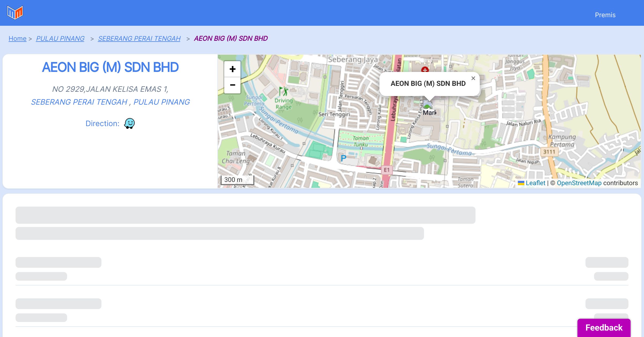
Task: Open Waze directions icon
Action: (129, 123)
